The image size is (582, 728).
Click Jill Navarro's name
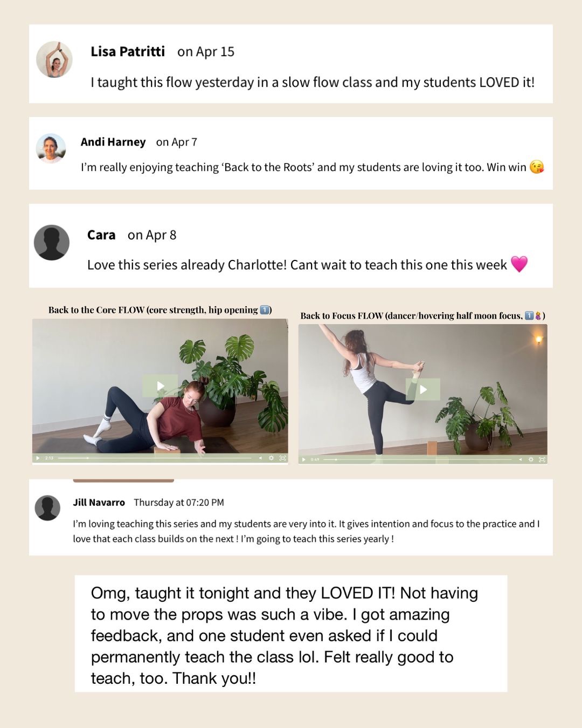99,502
